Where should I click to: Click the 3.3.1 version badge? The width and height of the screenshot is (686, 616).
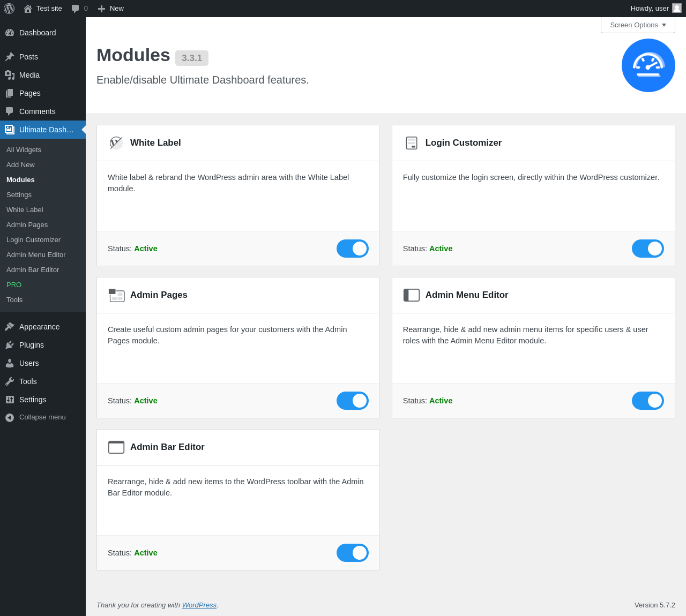click(192, 58)
